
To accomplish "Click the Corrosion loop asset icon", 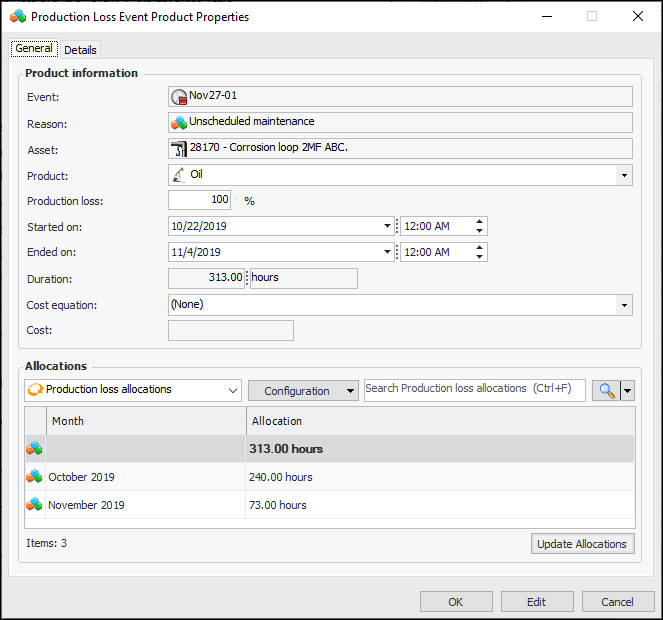I will coord(180,149).
